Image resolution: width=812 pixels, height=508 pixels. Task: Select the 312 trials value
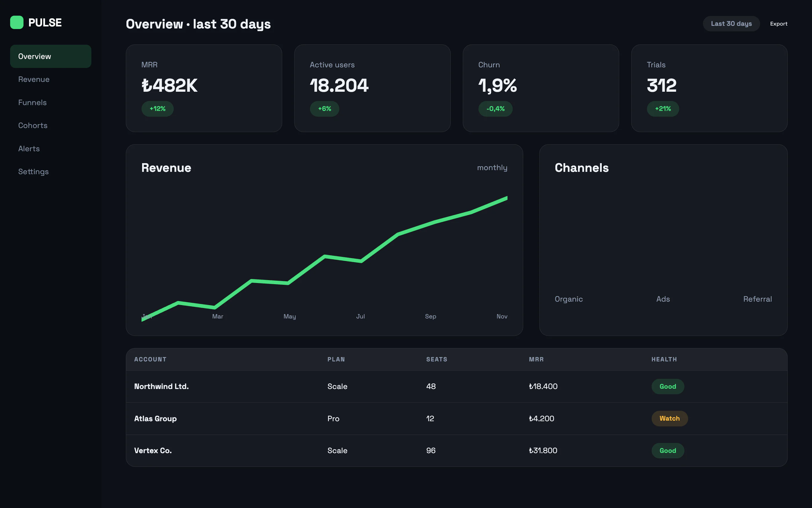(x=661, y=85)
